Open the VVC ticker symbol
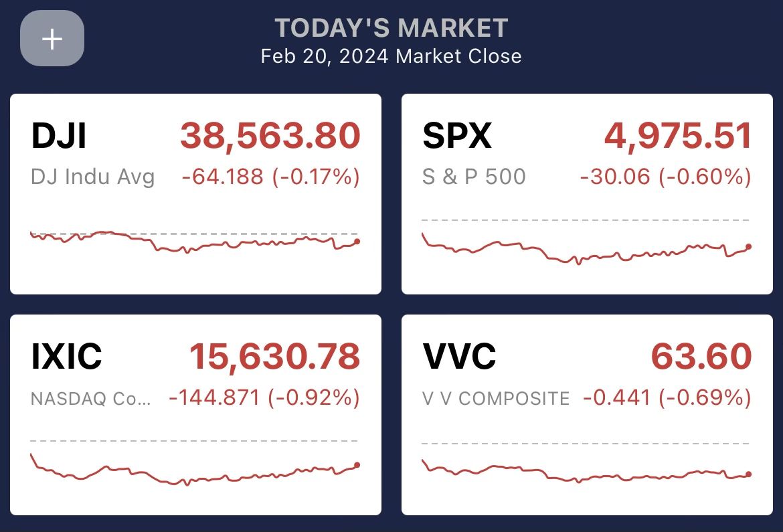 (459, 356)
